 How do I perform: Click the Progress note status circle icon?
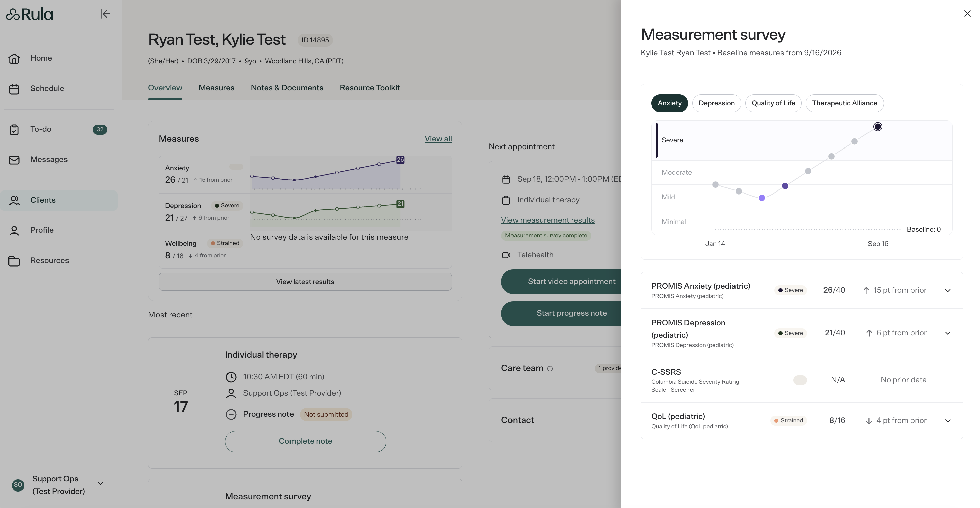pyautogui.click(x=231, y=414)
